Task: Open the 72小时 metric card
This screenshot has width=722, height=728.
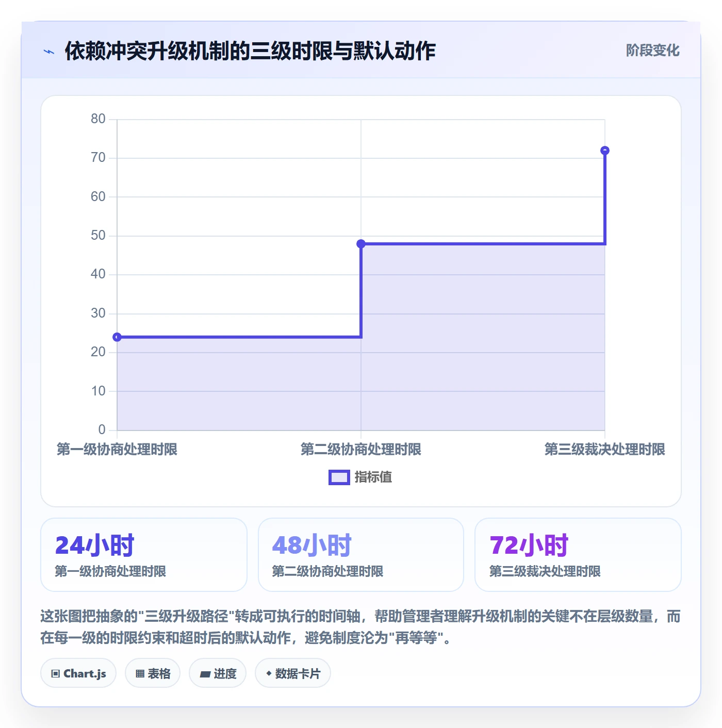Action: coord(578,555)
